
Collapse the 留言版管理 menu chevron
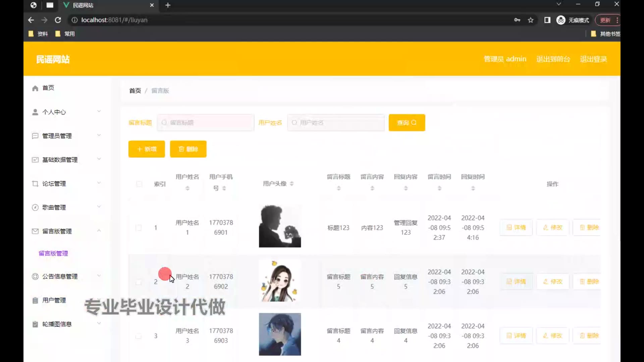coord(99,231)
